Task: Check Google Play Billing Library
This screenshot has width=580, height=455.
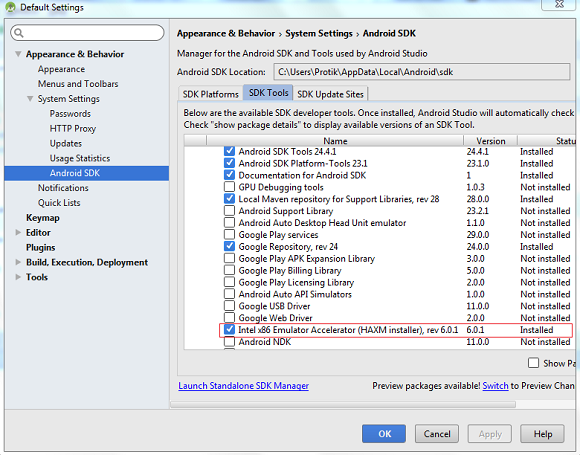Action: (x=229, y=270)
